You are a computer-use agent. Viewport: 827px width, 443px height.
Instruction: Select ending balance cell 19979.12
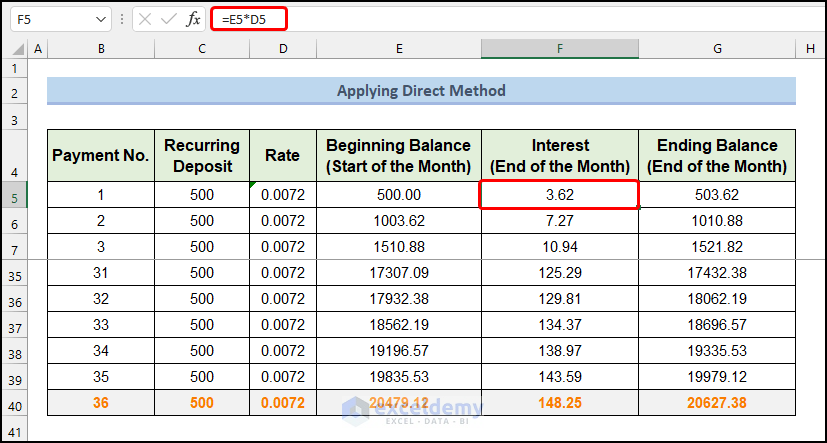click(717, 377)
